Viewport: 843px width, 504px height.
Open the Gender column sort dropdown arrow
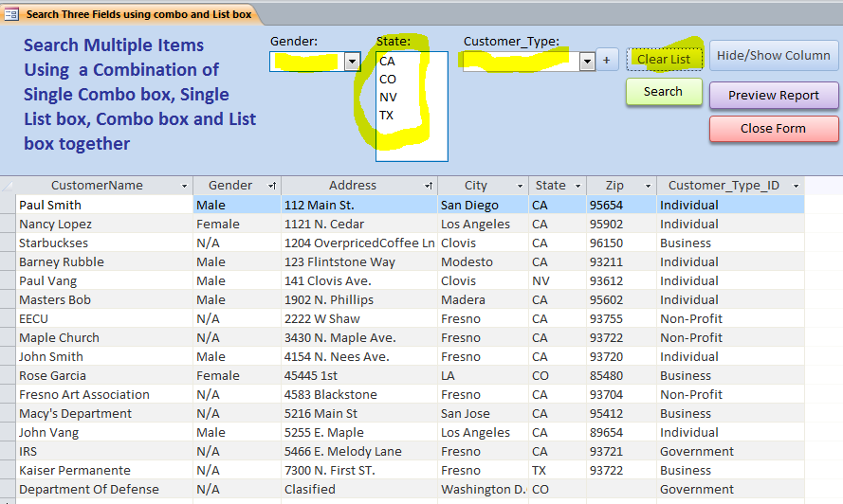[272, 186]
